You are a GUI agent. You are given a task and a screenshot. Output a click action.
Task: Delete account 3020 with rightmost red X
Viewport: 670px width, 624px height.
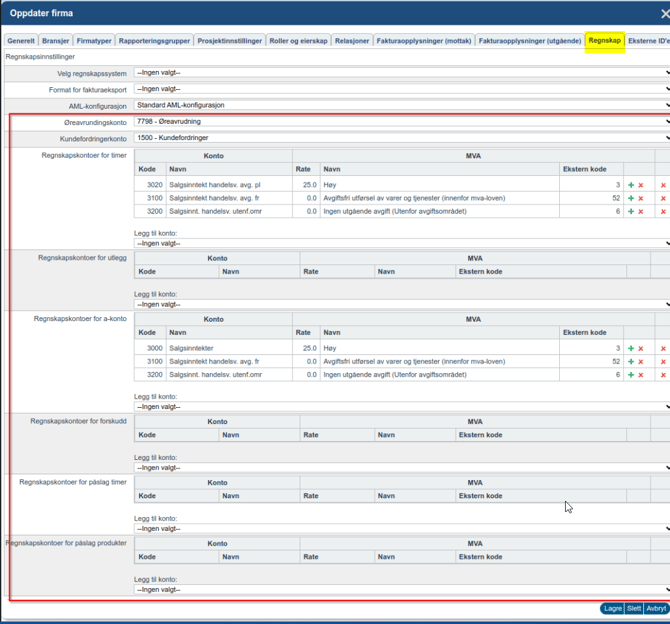663,185
